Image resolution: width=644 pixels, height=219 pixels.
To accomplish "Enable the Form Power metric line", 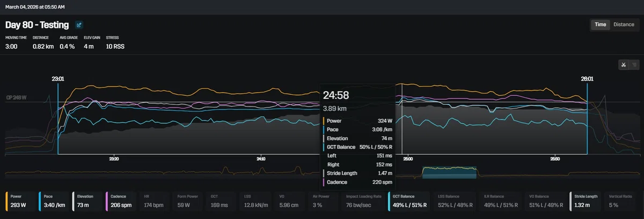I will [188, 201].
